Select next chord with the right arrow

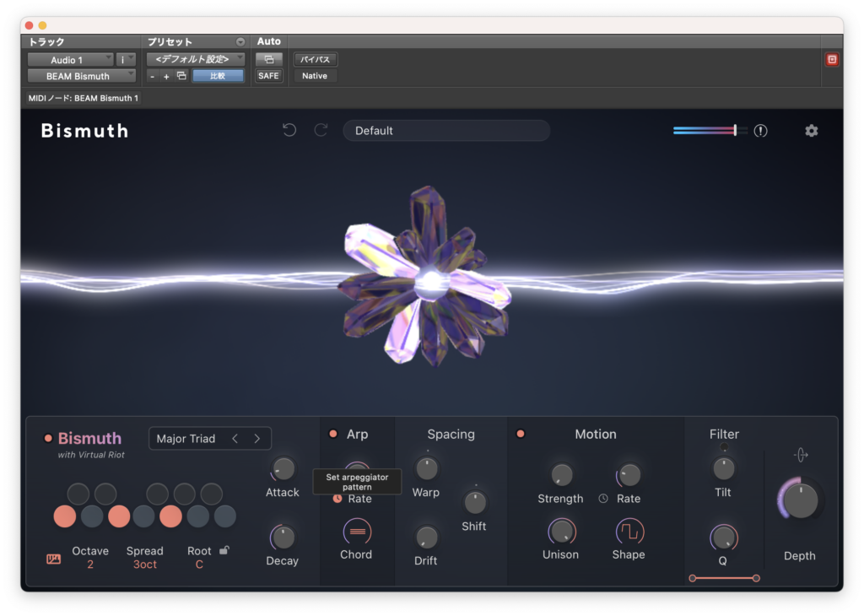click(x=256, y=439)
